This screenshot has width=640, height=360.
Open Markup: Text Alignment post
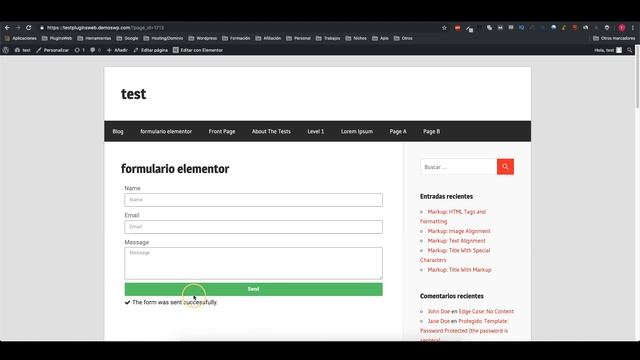tap(456, 241)
